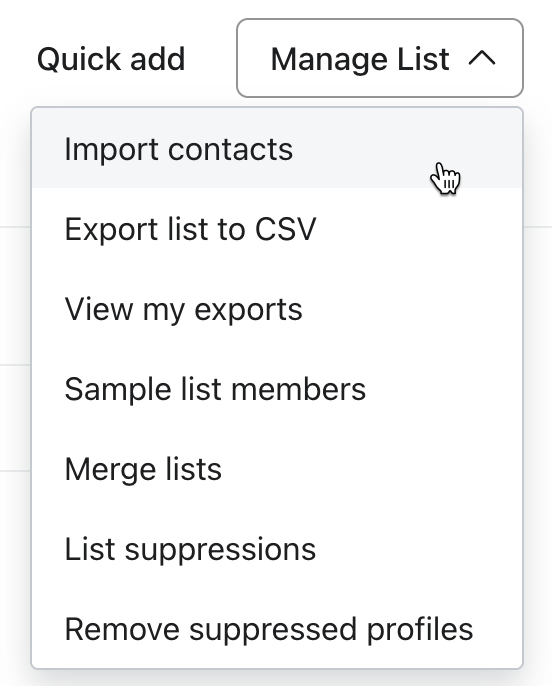Click the Quick add text link
The image size is (552, 686).
coord(111,59)
